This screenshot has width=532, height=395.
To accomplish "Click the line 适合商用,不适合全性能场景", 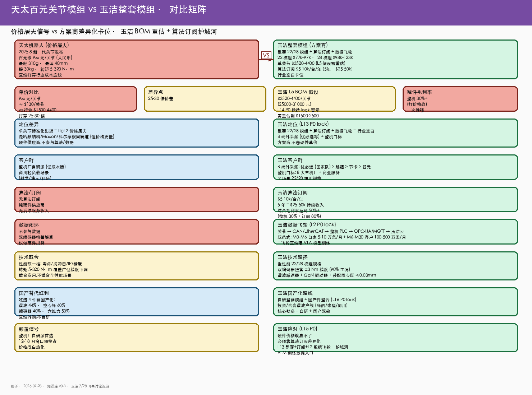I will tap(45, 275).
